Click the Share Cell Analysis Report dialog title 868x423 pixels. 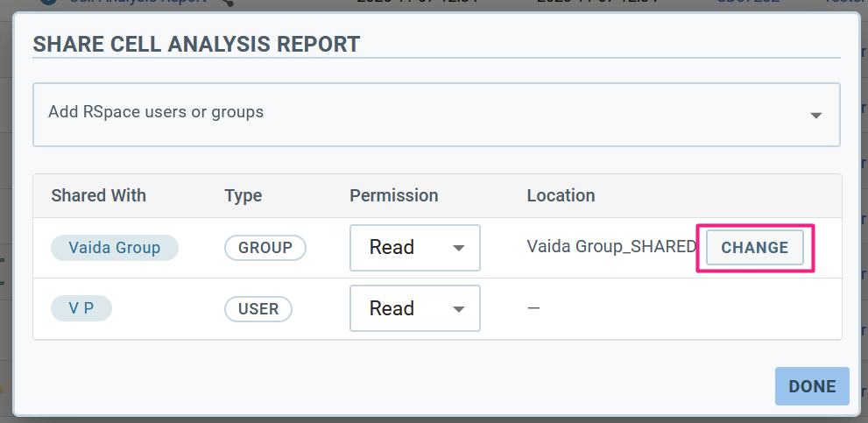click(196, 44)
